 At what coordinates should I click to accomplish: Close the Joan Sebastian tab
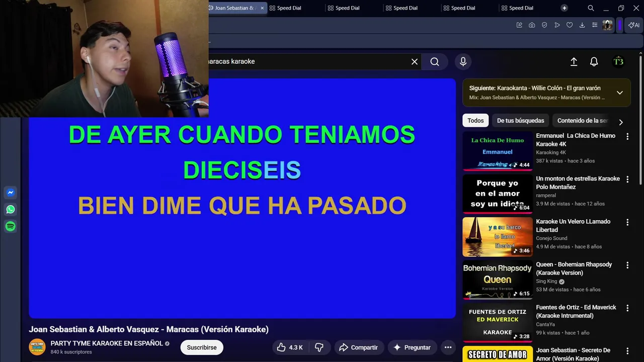pyautogui.click(x=262, y=8)
